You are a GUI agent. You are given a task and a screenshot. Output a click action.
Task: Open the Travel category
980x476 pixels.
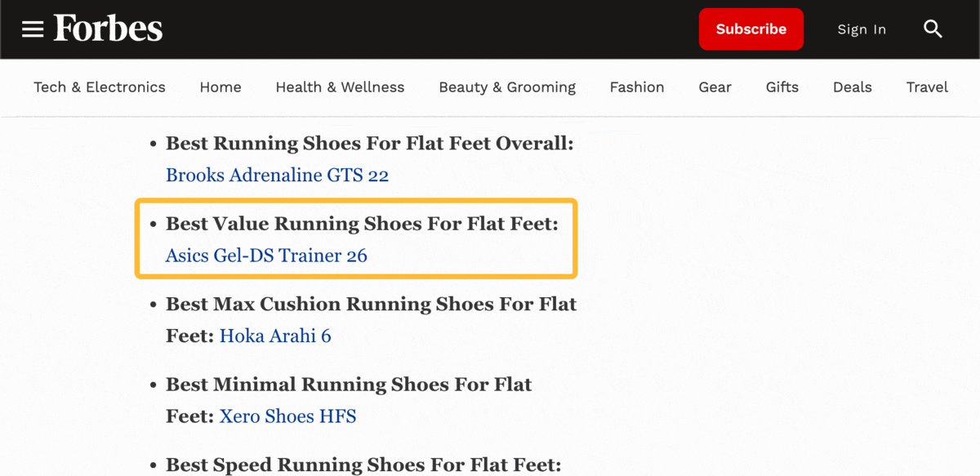pos(927,87)
